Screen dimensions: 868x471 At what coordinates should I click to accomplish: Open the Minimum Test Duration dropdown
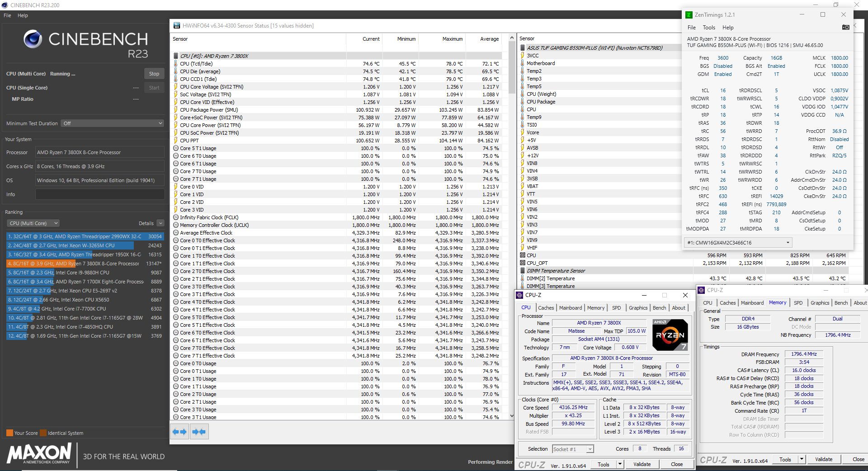point(113,123)
